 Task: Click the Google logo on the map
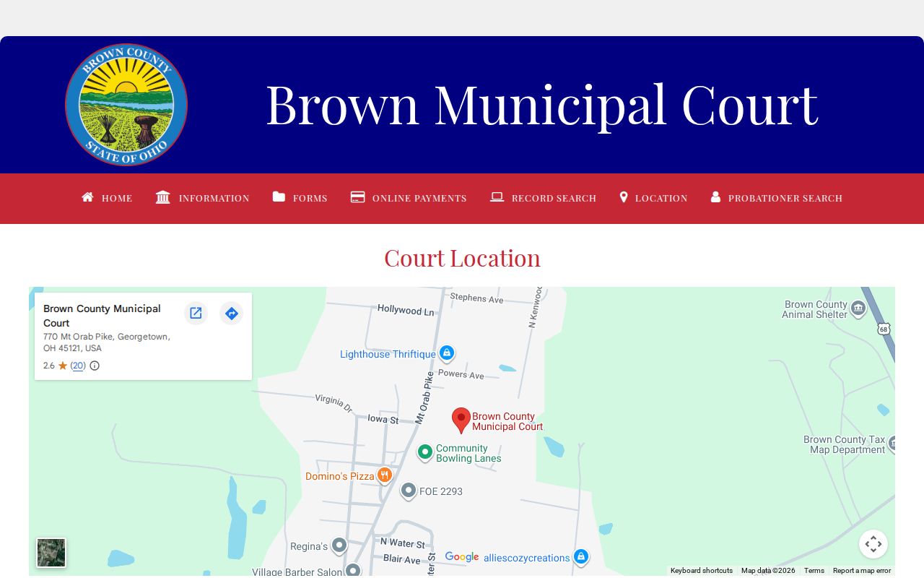462,557
